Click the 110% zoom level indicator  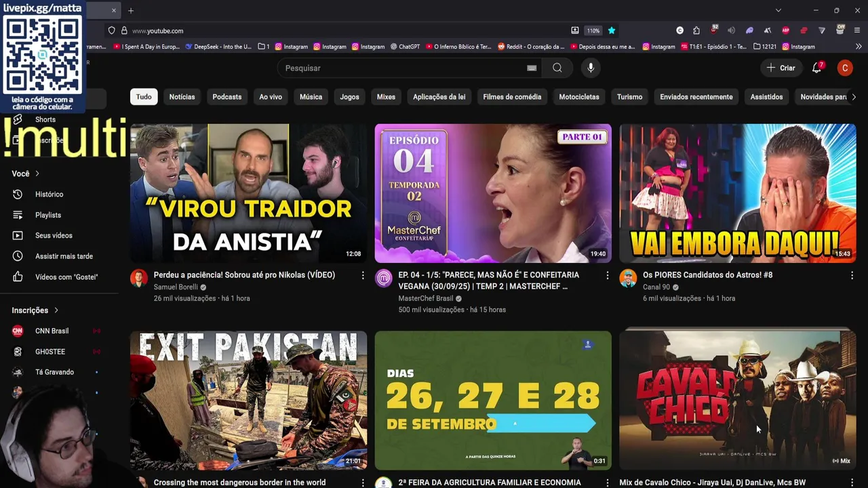click(593, 30)
